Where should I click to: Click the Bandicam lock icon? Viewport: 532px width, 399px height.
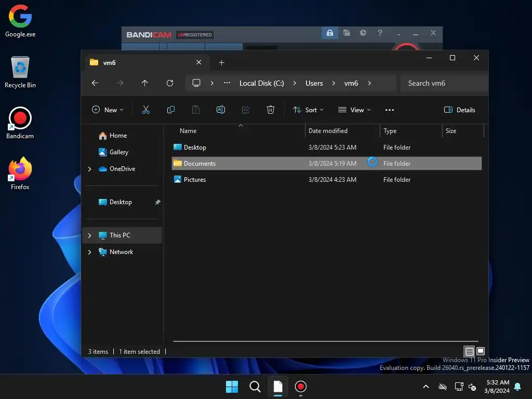click(x=330, y=33)
